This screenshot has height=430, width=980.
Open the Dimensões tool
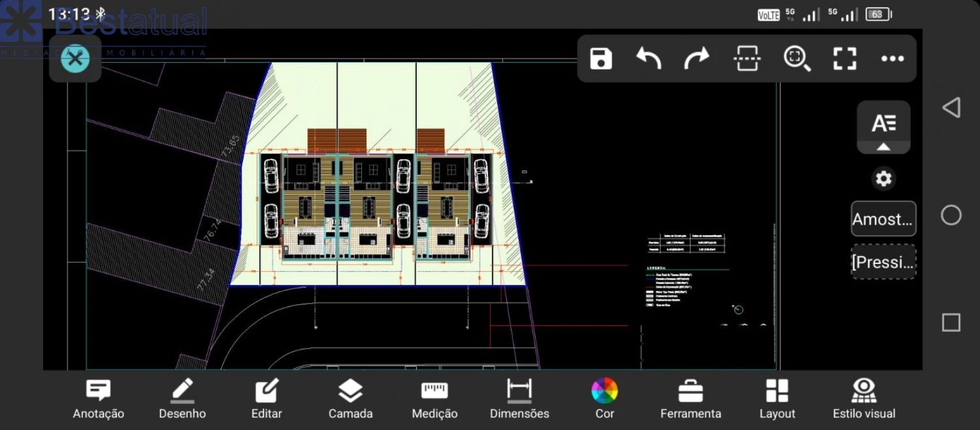520,399
